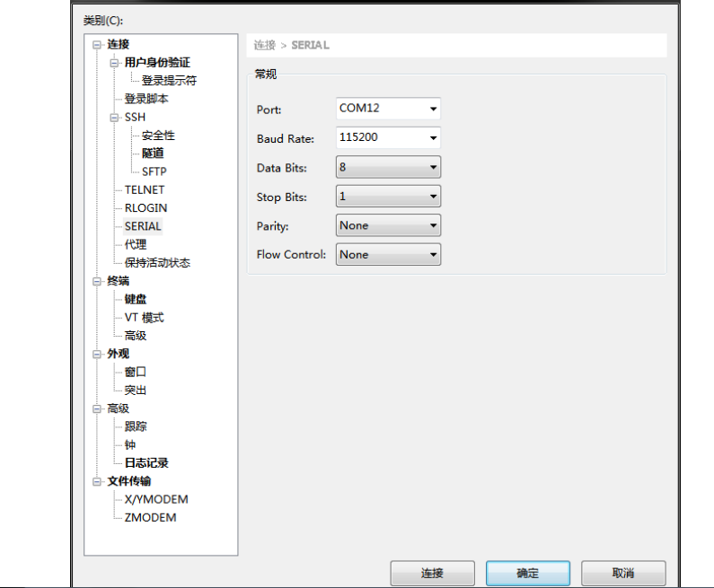Image resolution: width=714 pixels, height=588 pixels.
Task: Click the SERIAL breadcrumb heading
Action: click(x=310, y=45)
